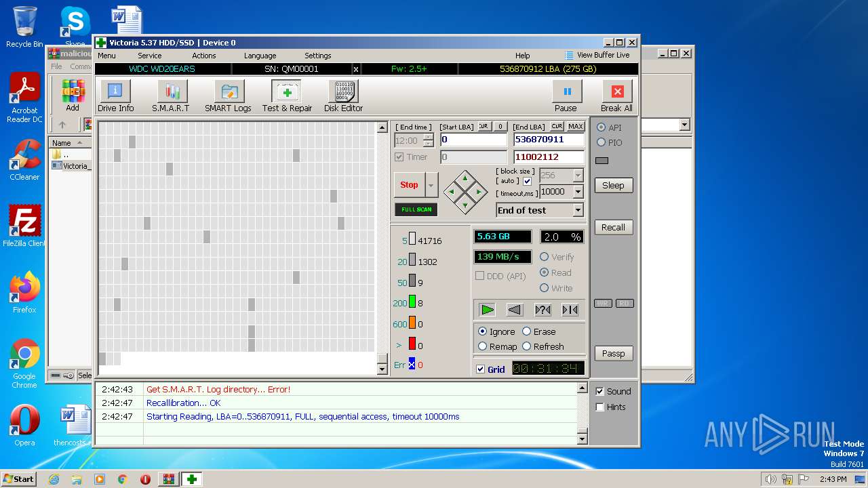Choose the Refresh error action

542,346
